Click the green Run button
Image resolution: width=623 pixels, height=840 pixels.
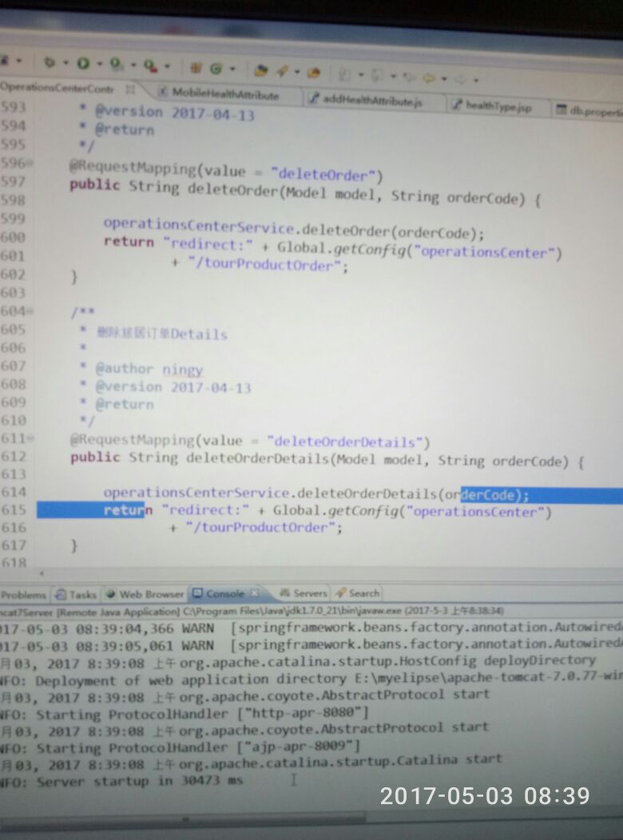pyautogui.click(x=83, y=63)
